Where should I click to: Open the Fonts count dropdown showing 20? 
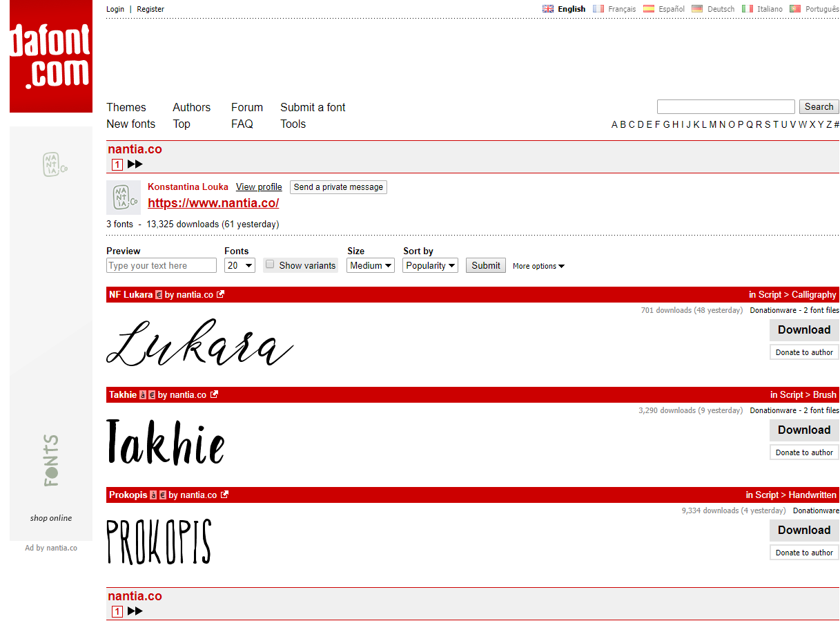[x=240, y=265]
